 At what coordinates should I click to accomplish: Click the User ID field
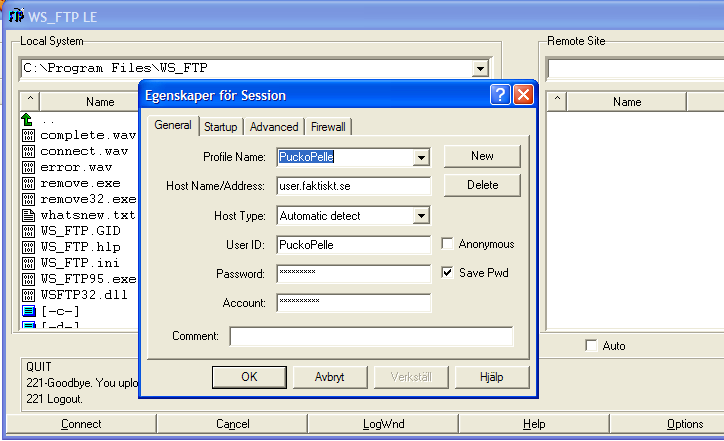coord(354,245)
